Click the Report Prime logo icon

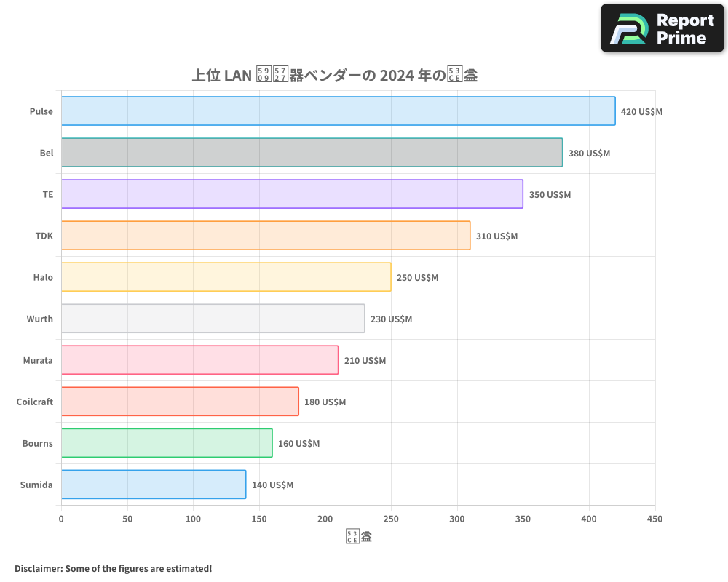click(x=627, y=28)
